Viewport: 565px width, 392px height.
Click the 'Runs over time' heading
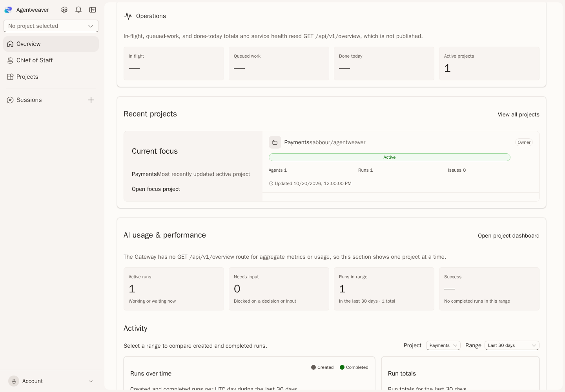pos(151,374)
